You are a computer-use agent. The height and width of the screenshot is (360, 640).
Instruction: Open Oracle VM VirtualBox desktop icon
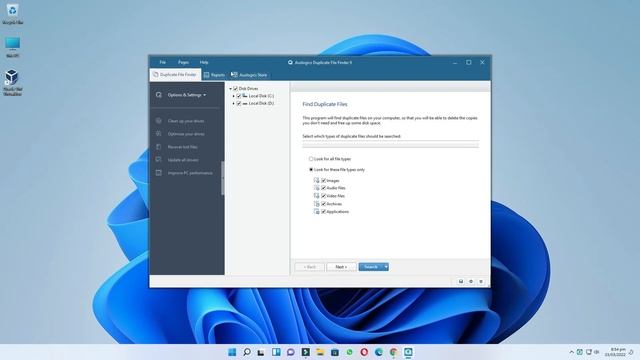(x=12, y=82)
